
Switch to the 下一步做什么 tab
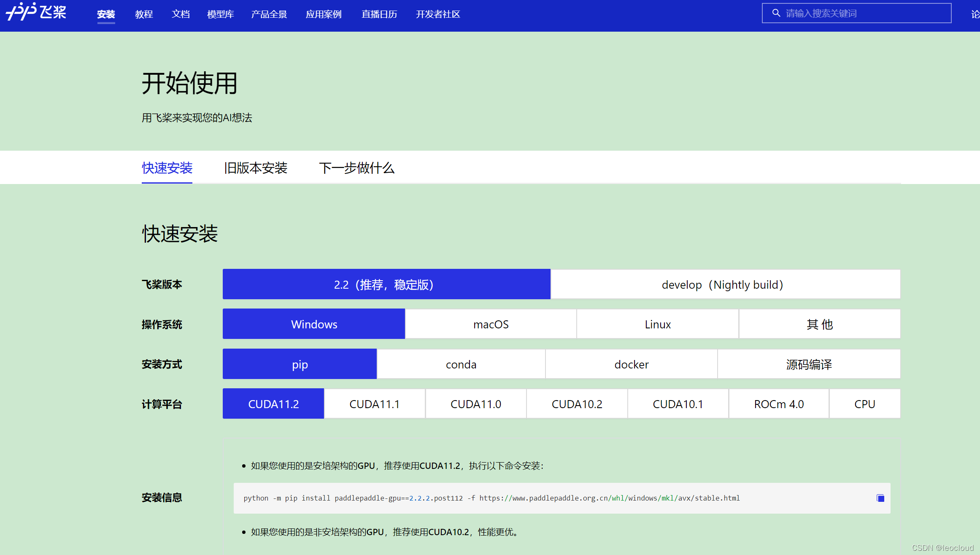(x=357, y=168)
